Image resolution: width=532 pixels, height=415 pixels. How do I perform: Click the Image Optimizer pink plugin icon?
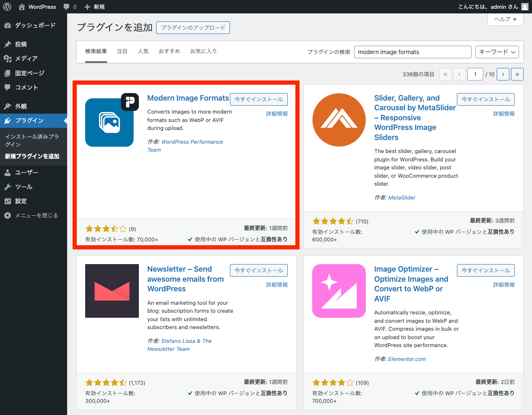click(339, 291)
